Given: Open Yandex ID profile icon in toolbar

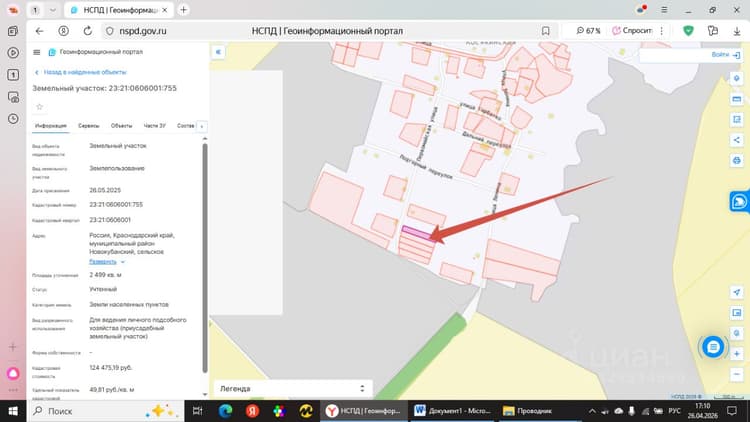Looking at the screenshot, I should [63, 31].
